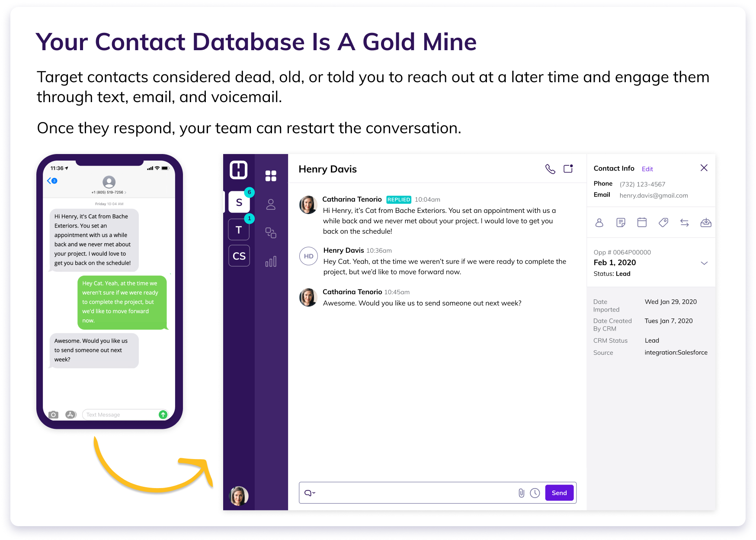The image size is (756, 540).
Task: Switch to the S workspace tab
Action: coord(239,202)
